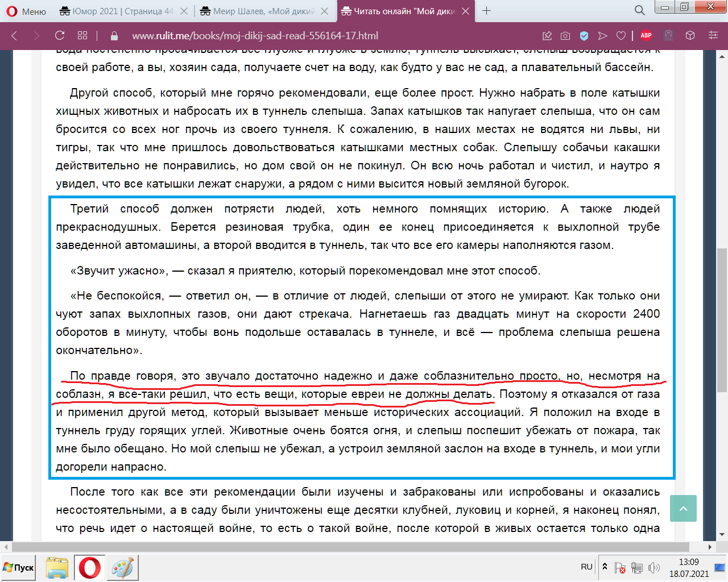Open the volume speaker tray icon
This screenshot has width=728, height=582.
point(654,567)
